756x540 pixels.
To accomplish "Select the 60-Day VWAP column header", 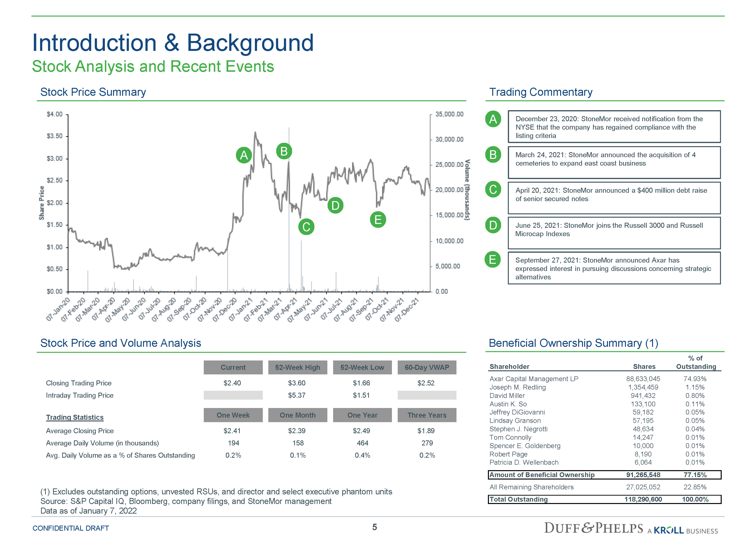I will [x=426, y=367].
